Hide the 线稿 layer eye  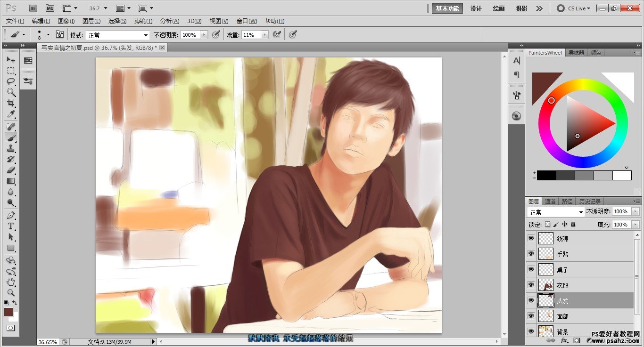pos(531,238)
